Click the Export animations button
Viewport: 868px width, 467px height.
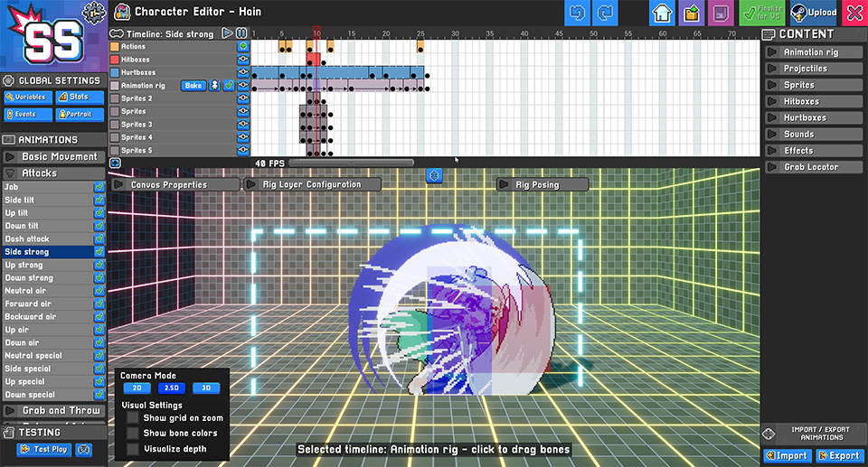tap(839, 456)
